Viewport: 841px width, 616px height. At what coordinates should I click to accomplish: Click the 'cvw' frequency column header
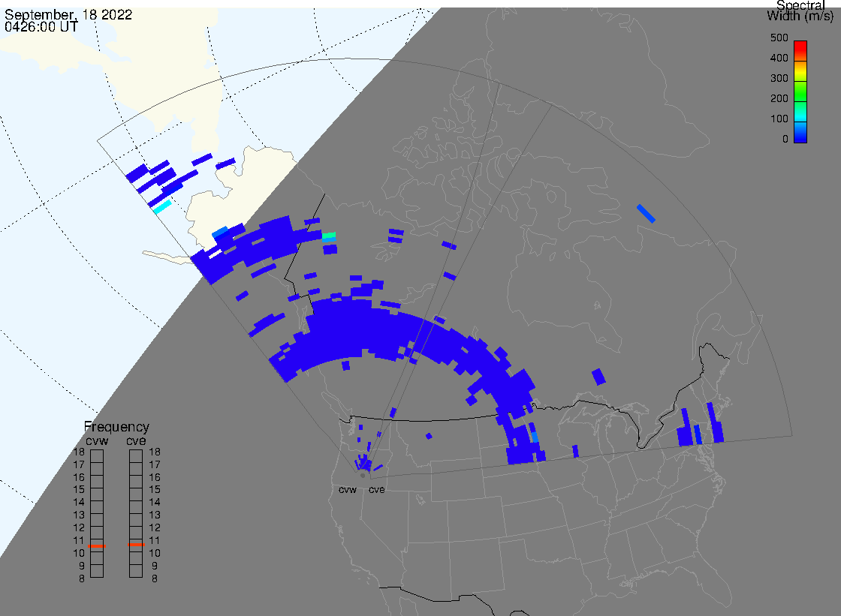point(97,440)
